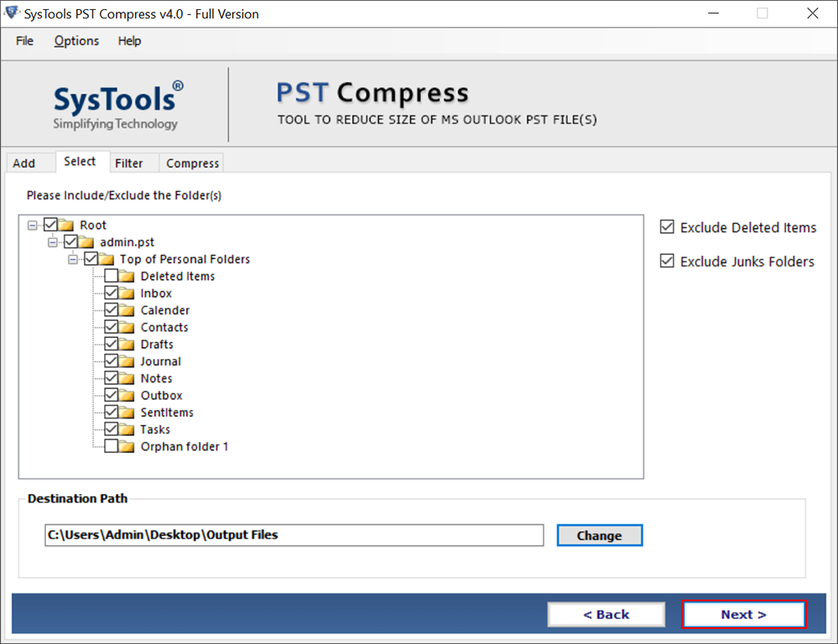Select the Journal tree label
838x644 pixels.
(160, 361)
